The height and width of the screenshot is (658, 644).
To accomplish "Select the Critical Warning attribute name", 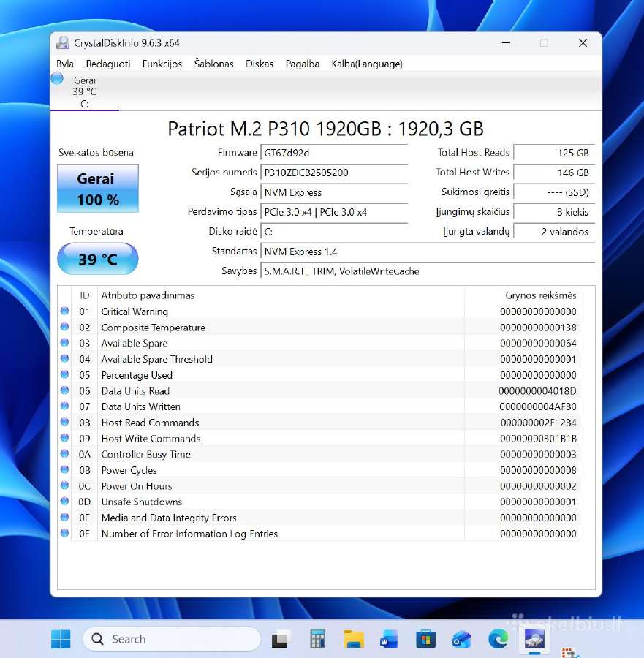I will [135, 311].
